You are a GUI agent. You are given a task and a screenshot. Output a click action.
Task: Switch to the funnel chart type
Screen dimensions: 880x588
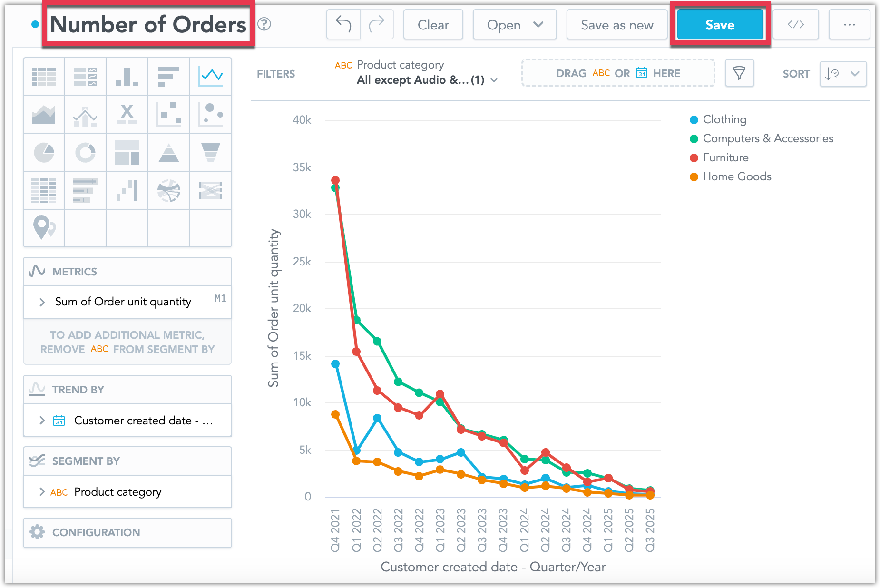click(x=211, y=152)
